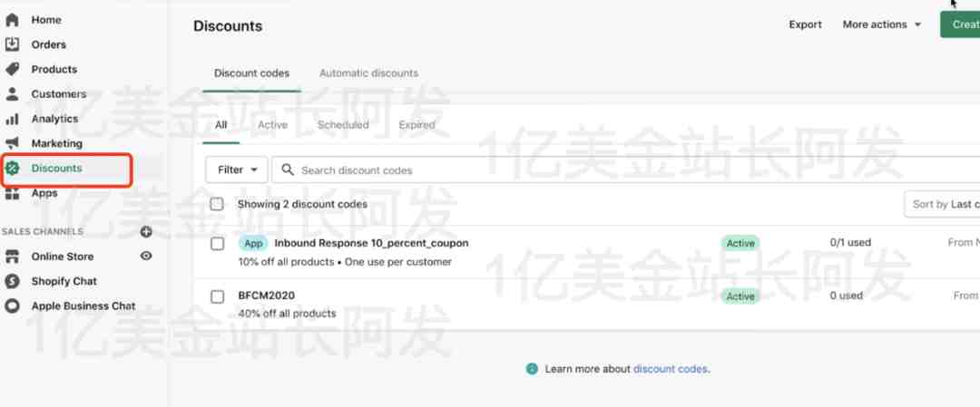The image size is (980, 407).
Task: Show only Active discount codes
Action: 272,125
